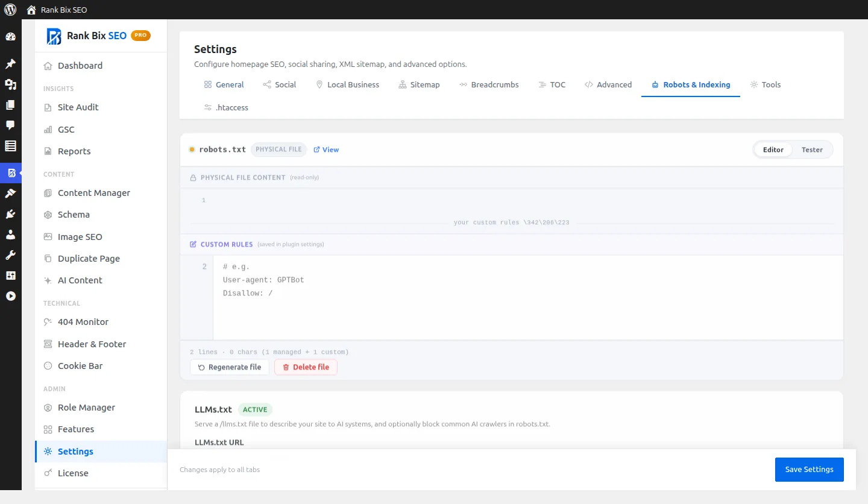Open Media library icon in the dark sidebar
868x504 pixels.
pyautogui.click(x=10, y=84)
